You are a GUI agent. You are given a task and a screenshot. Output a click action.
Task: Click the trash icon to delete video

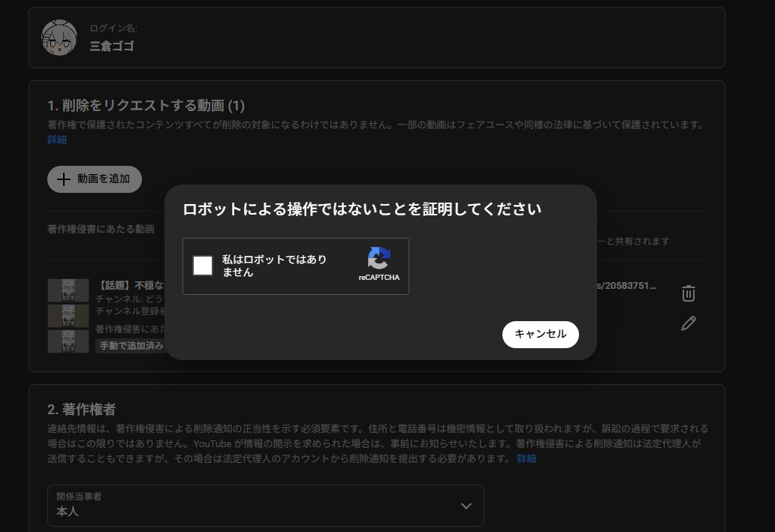click(x=689, y=293)
